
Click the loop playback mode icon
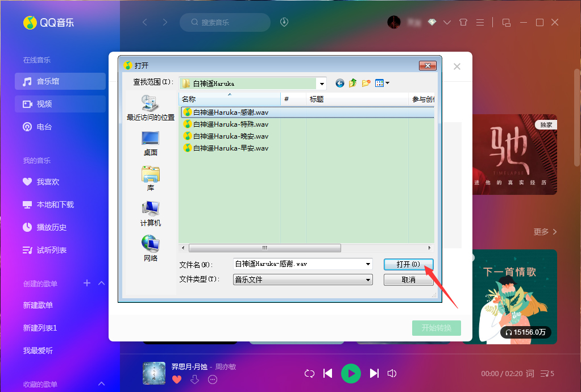309,373
